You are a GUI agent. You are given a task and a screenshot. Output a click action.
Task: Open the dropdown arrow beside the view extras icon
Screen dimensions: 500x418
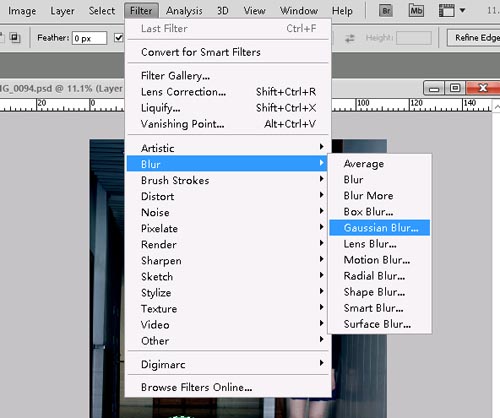(x=462, y=10)
